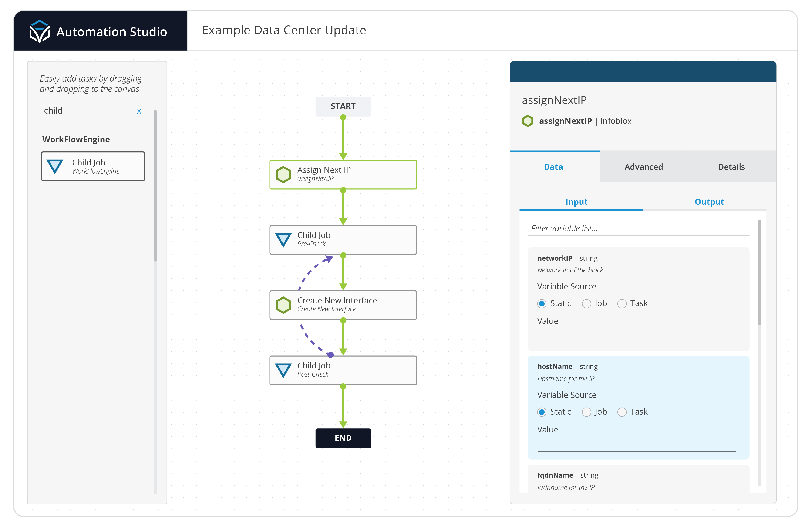Click the Pre-Check Child Job triangle icon
Screen dimensions: 812x531
pos(283,240)
